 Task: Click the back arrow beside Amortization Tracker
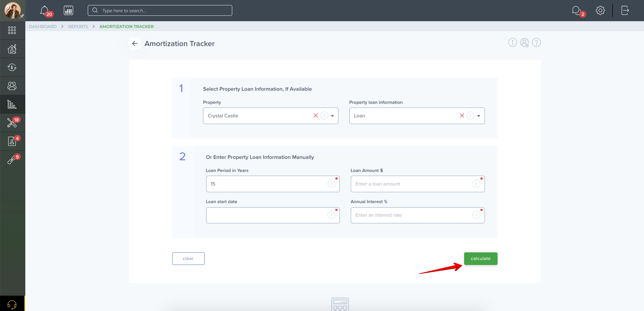coord(135,43)
